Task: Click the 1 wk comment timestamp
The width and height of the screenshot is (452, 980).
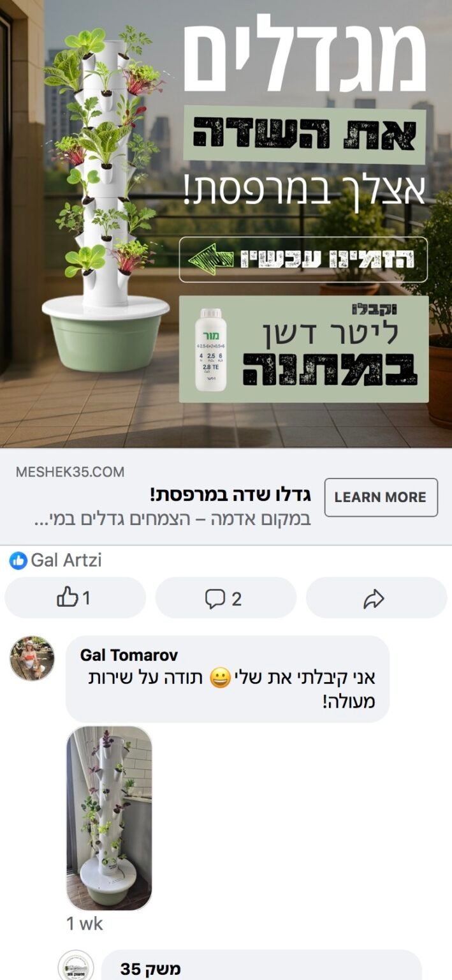Action: pyautogui.click(x=84, y=923)
